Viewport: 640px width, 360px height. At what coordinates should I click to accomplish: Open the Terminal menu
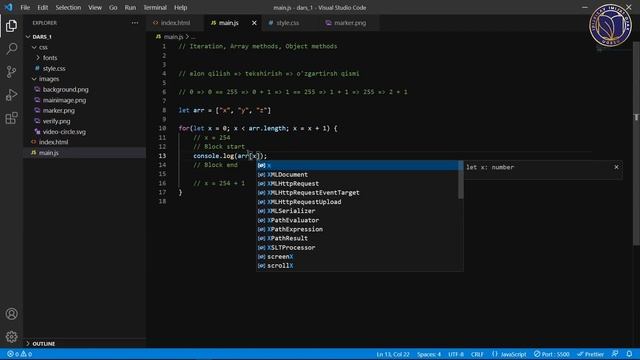point(155,7)
